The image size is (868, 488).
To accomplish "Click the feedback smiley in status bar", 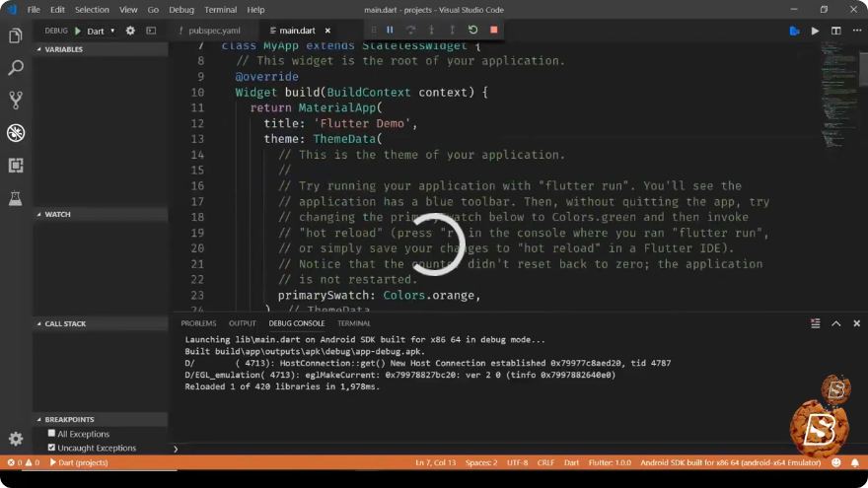I will click(x=835, y=462).
